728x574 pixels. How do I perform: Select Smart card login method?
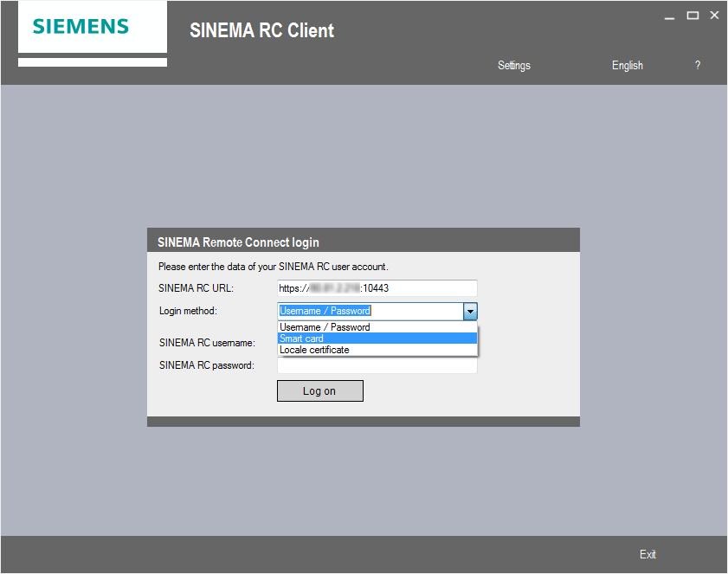377,339
